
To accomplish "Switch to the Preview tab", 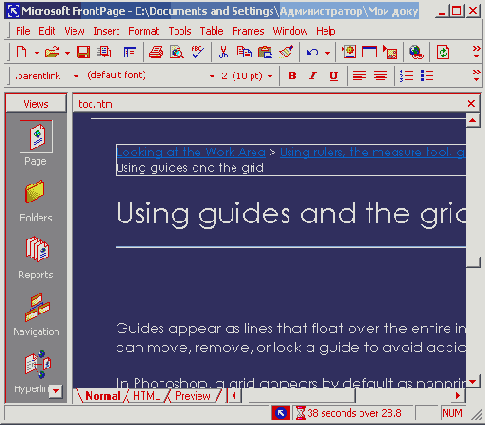I will (193, 396).
